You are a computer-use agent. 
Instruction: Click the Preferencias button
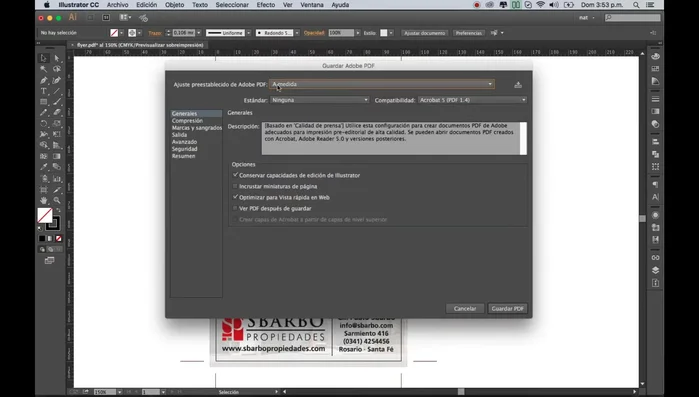[x=469, y=33]
